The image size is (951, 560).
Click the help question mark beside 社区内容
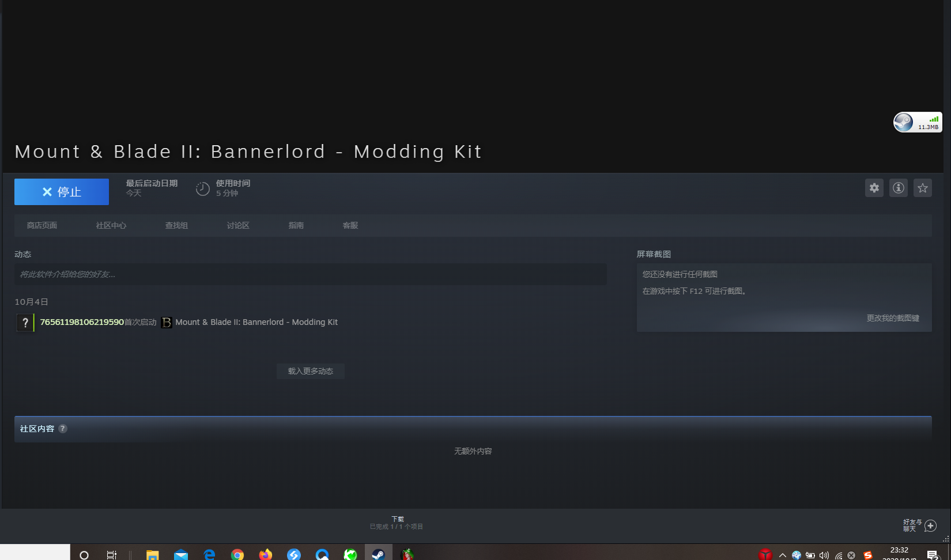coord(63,429)
